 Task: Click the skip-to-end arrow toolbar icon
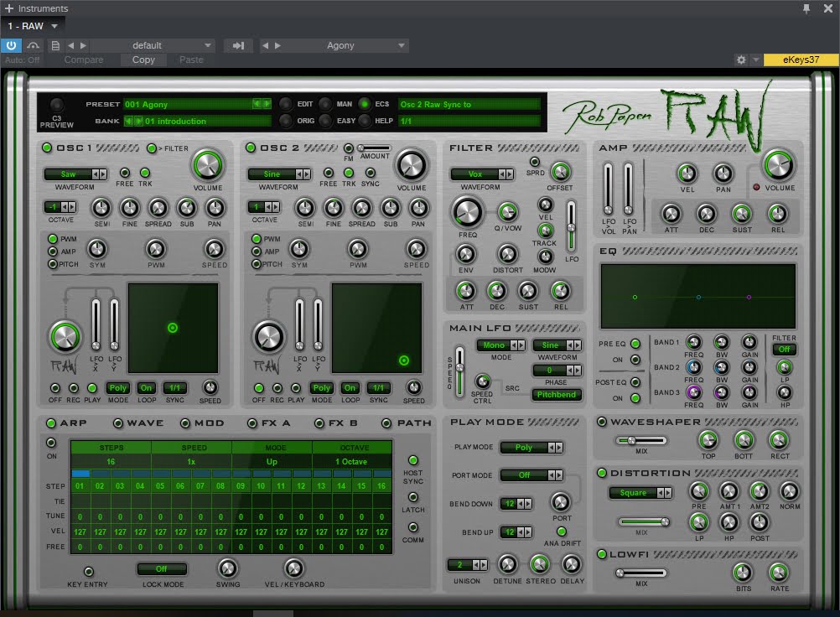238,45
